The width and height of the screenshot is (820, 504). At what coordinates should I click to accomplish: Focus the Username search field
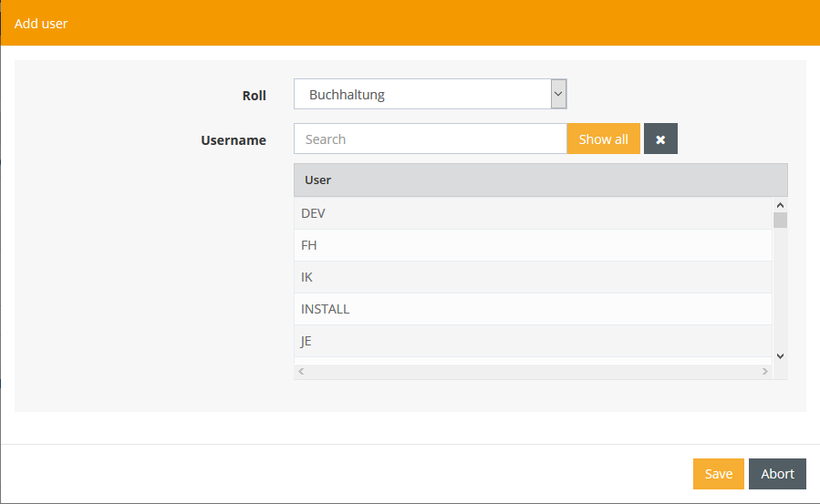coord(430,139)
